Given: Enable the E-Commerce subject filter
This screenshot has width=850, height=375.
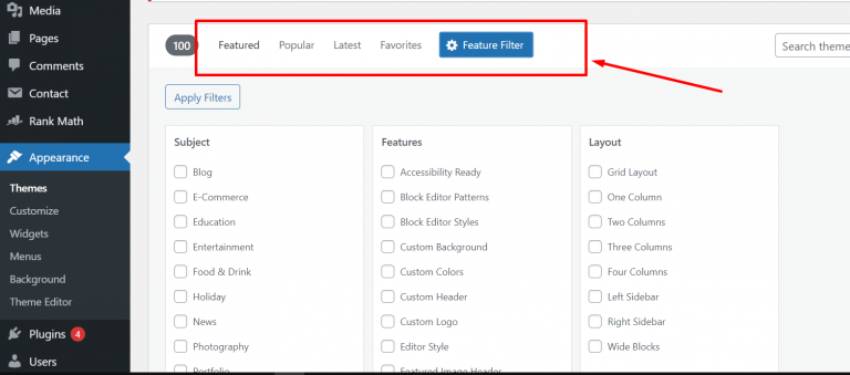Looking at the screenshot, I should tap(181, 197).
